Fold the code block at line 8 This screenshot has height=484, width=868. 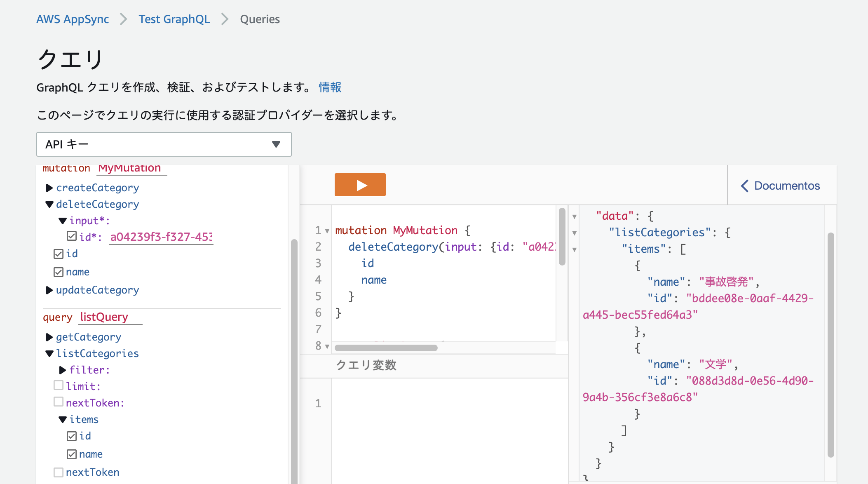coord(327,346)
